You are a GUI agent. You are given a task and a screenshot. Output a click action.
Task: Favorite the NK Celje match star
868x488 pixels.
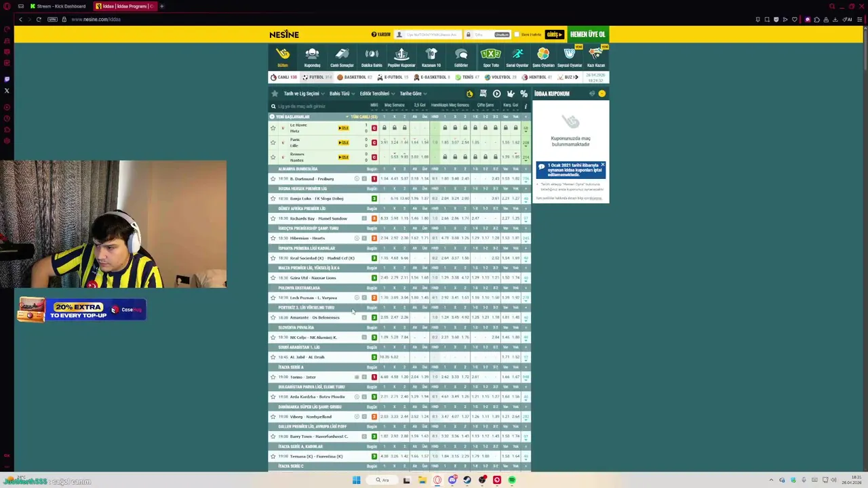click(273, 338)
